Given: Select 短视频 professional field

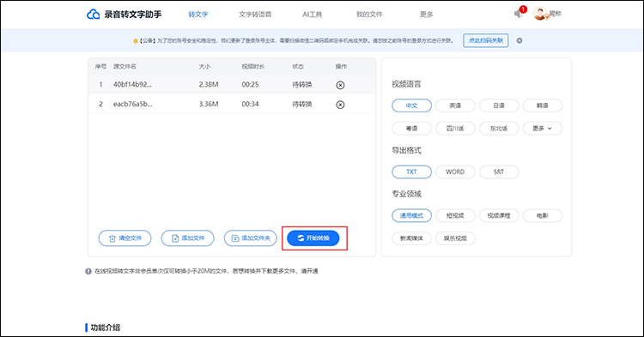Looking at the screenshot, I should [x=455, y=215].
